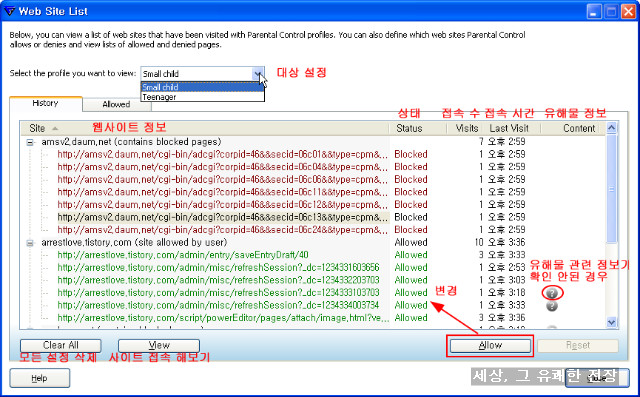Click the Allow button
The width and height of the screenshot is (640, 397).
coord(490,346)
